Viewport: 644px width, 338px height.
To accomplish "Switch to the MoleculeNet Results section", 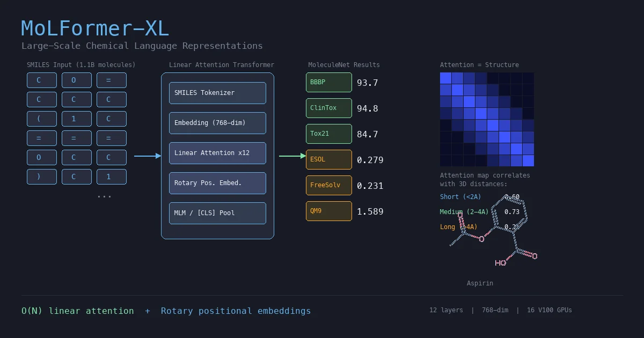I will coord(344,65).
